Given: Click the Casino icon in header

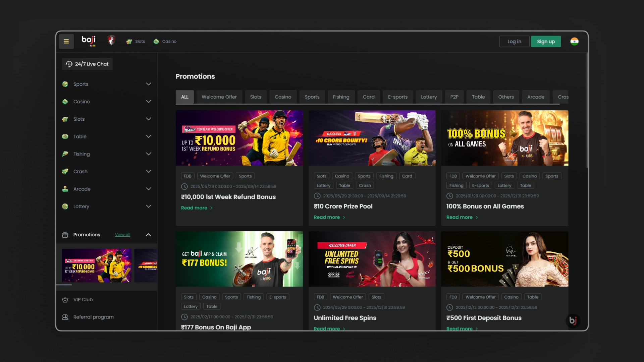Looking at the screenshot, I should pyautogui.click(x=156, y=42).
